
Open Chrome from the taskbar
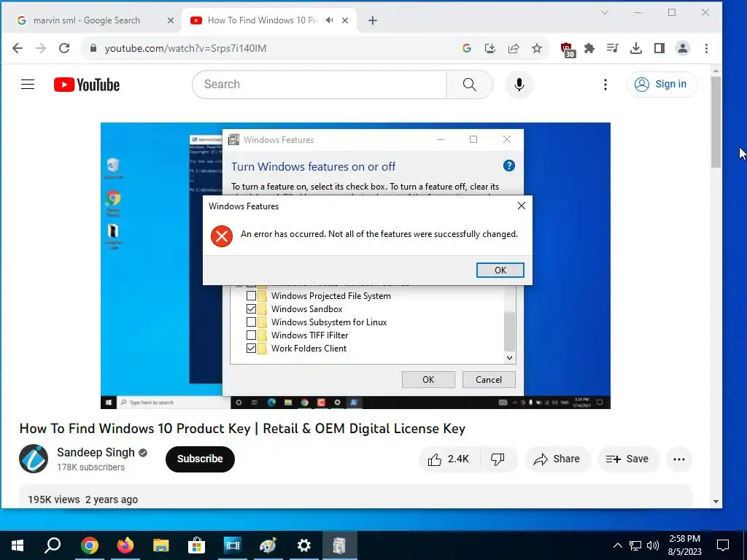(89, 545)
